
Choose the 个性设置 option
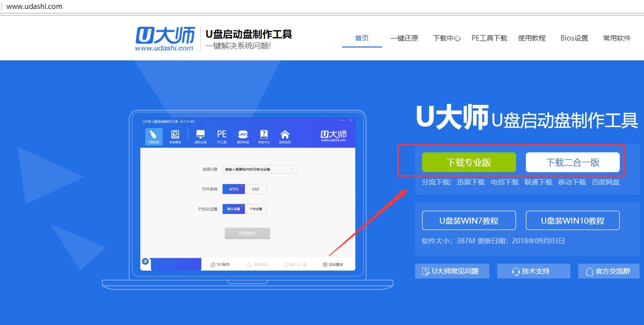point(256,209)
